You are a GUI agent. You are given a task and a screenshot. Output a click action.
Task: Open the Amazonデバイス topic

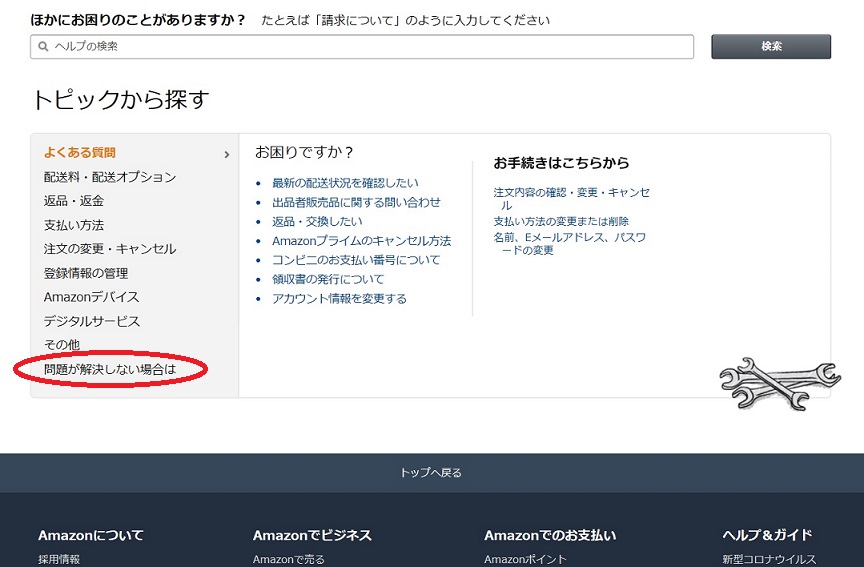coord(91,297)
